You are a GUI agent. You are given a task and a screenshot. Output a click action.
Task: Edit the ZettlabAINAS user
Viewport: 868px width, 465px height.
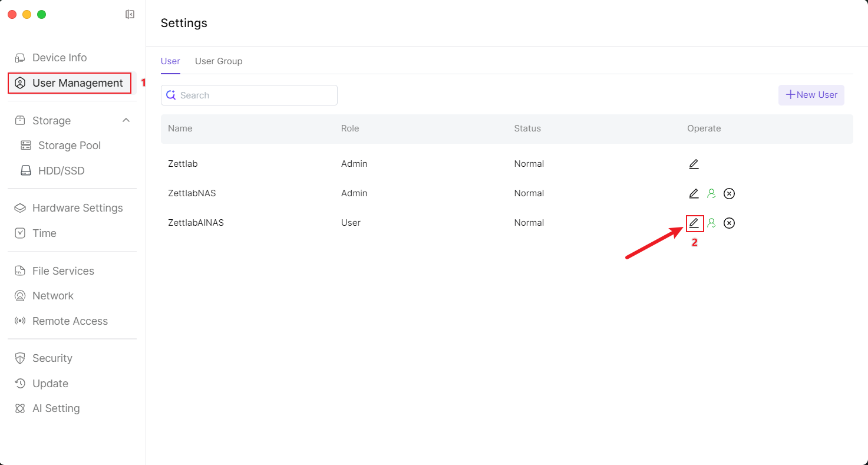[694, 223]
